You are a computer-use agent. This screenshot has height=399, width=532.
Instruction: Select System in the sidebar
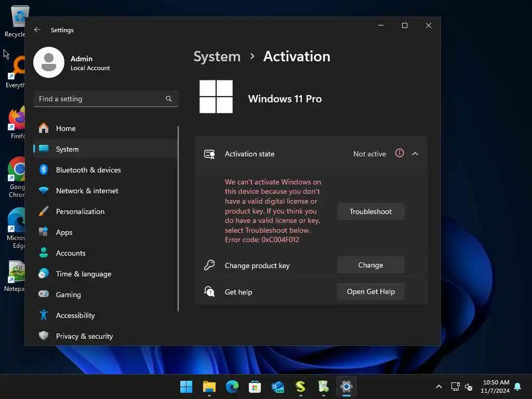click(105, 149)
